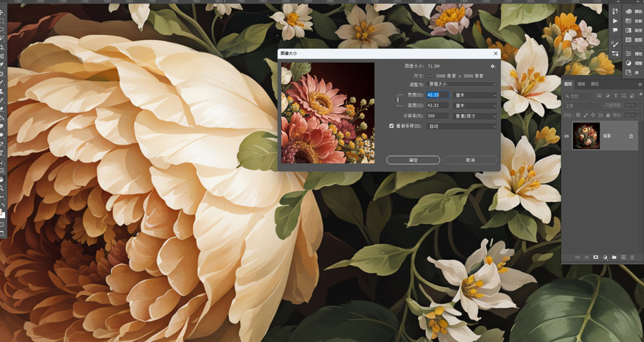Open the Color (颜色) panel

point(633,11)
